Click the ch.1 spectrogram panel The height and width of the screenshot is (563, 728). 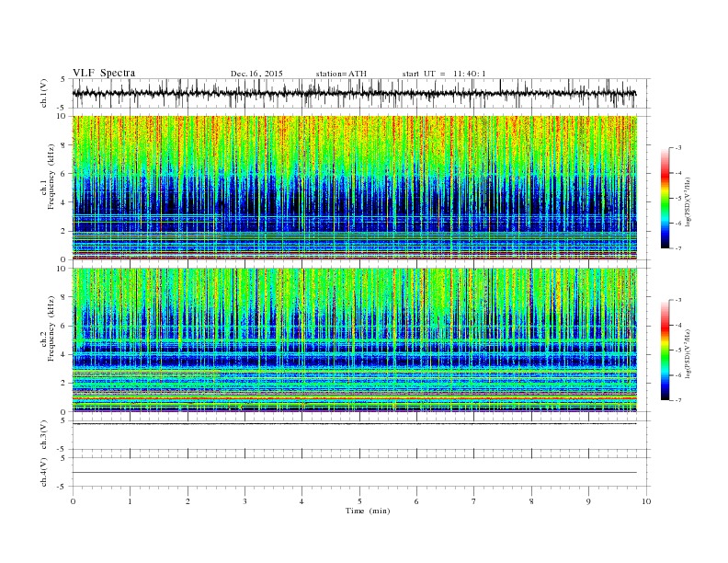point(355,188)
